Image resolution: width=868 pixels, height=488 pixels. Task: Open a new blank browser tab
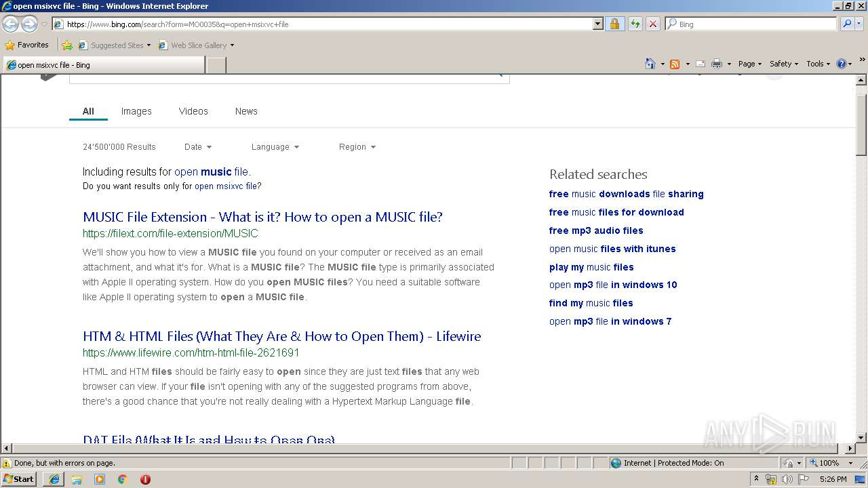216,65
